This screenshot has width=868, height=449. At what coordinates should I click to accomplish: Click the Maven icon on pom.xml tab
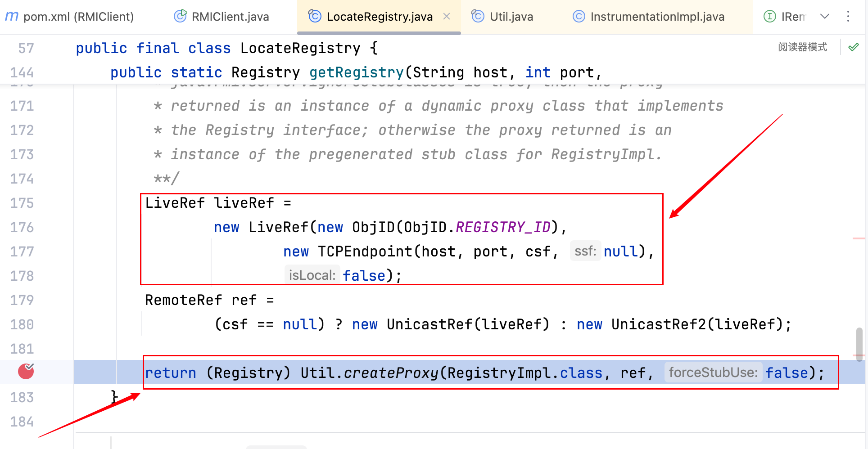[x=12, y=17]
